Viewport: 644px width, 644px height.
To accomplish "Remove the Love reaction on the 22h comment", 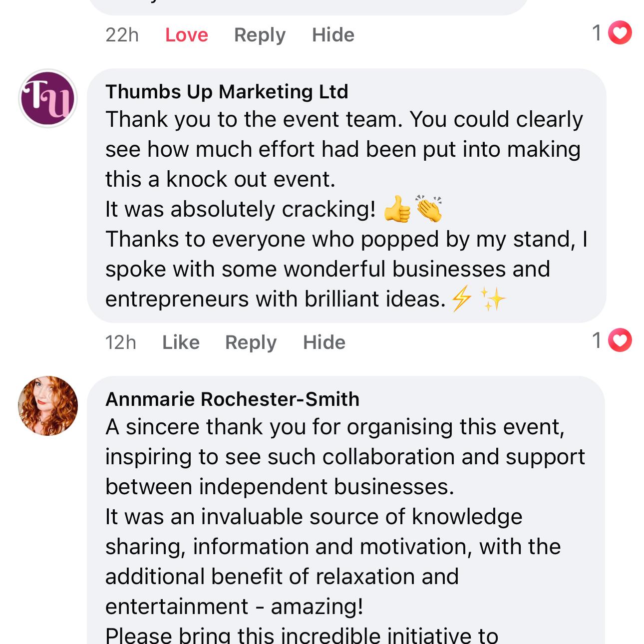I will click(x=186, y=35).
